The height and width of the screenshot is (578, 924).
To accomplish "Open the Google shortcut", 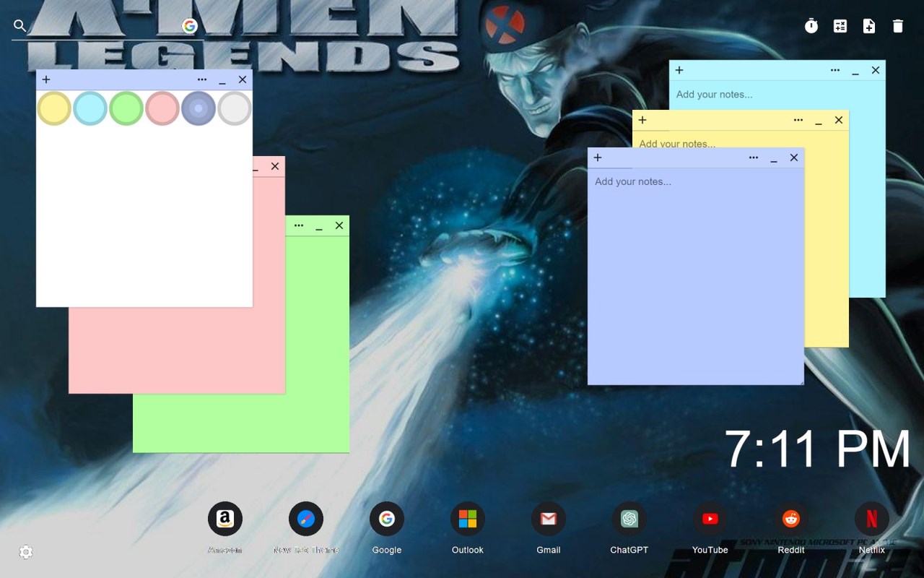I will click(387, 519).
